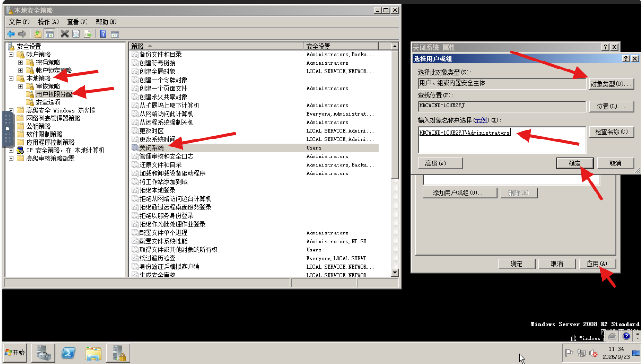The width and height of the screenshot is (641, 364).
Task: Open the 查看(V) menu
Action: [x=77, y=22]
